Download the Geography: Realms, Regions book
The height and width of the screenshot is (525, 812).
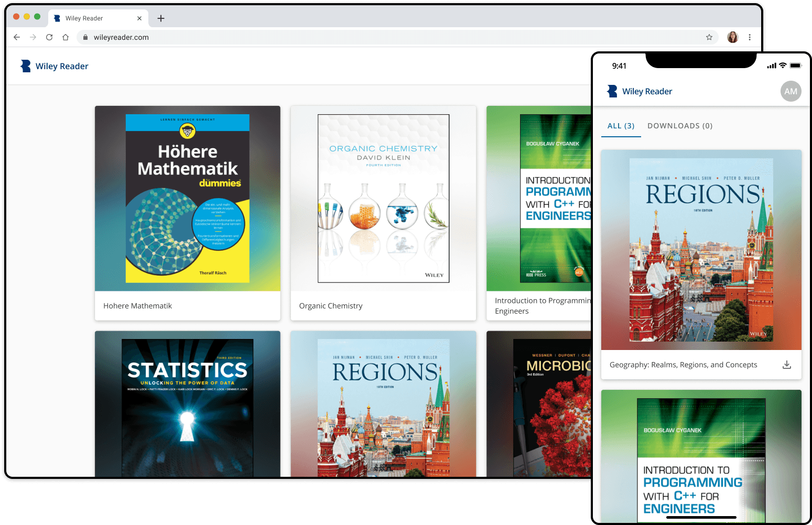pos(787,365)
